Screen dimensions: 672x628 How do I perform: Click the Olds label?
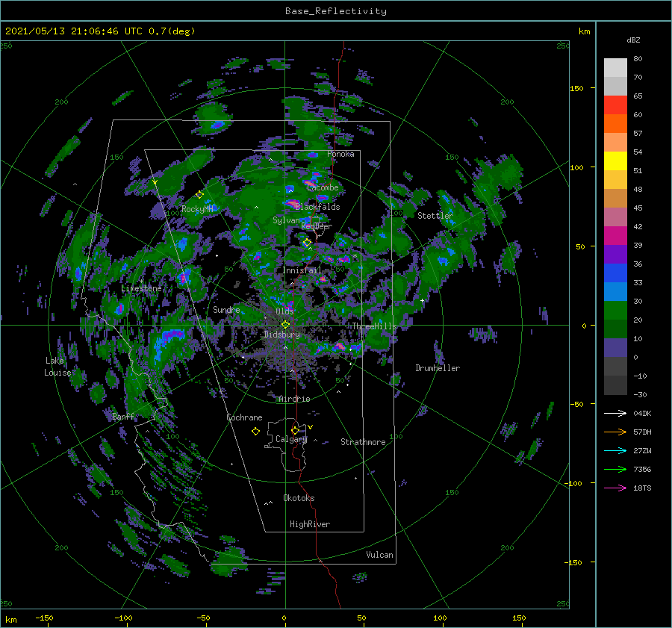click(x=284, y=311)
